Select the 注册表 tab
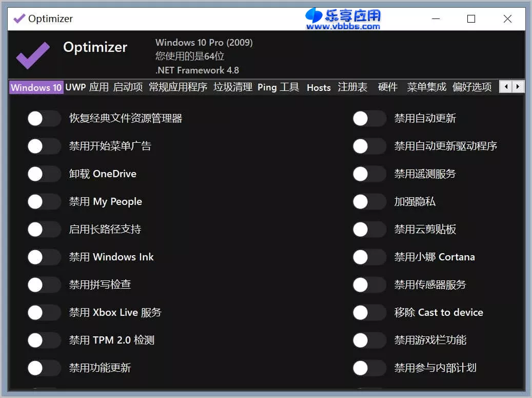The width and height of the screenshot is (532, 398). click(352, 87)
